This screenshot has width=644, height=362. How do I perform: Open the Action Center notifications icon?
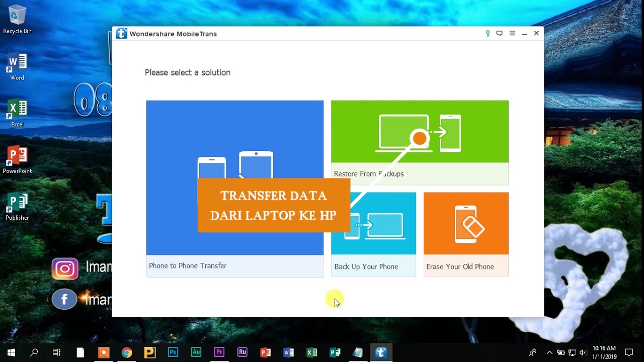click(x=629, y=352)
